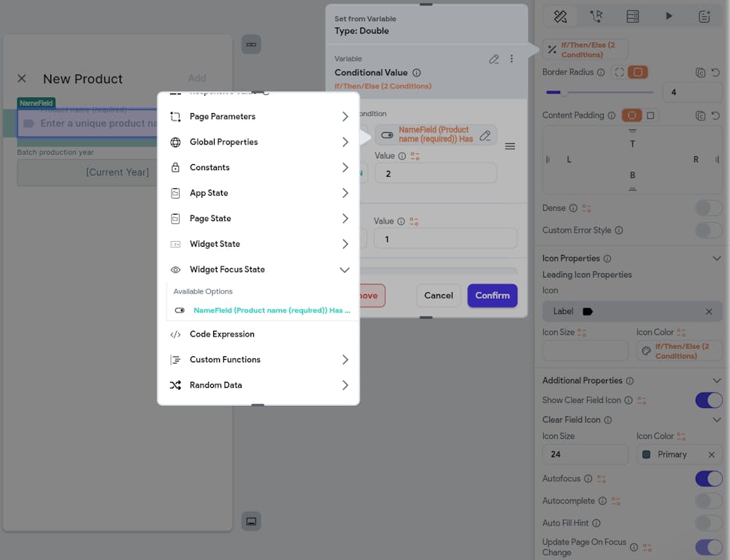Click the Widget Properties toolbar icon

pos(559,15)
